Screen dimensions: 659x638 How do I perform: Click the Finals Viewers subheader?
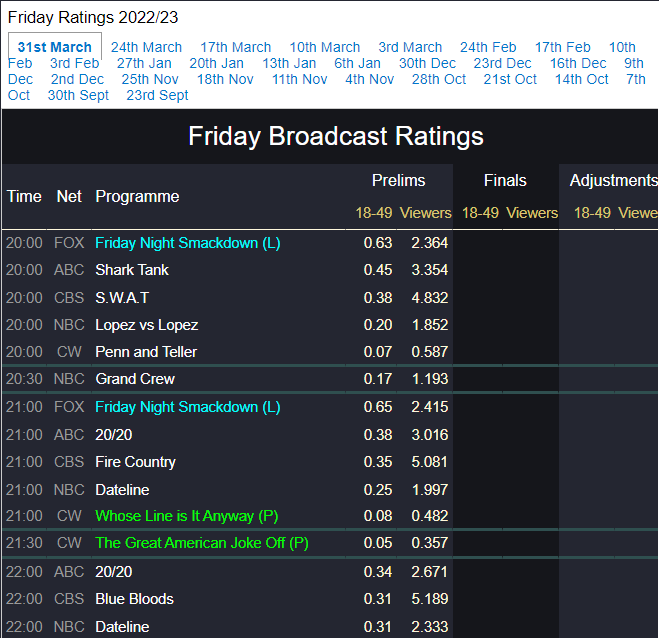tap(532, 213)
